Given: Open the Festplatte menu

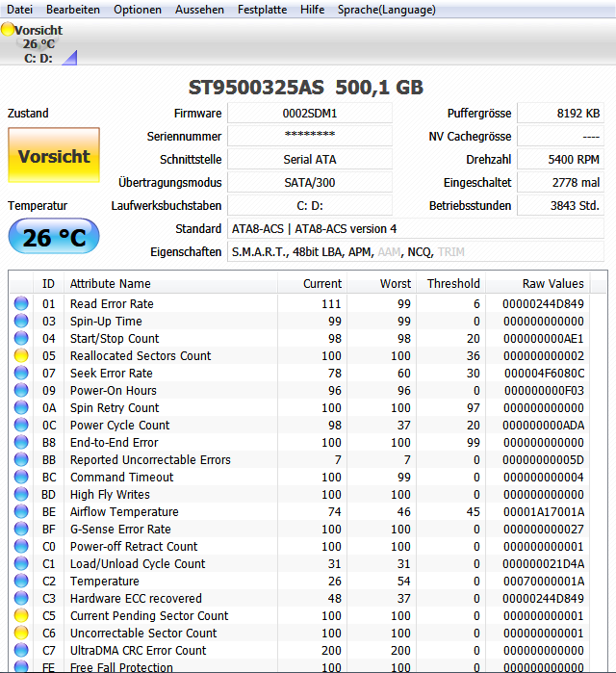Looking at the screenshot, I should pos(262,10).
